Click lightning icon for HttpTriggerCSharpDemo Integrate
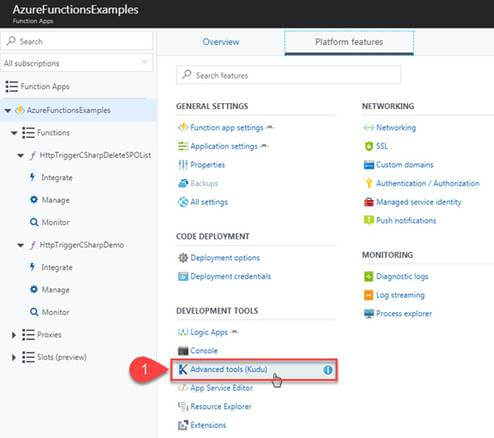Screen dimensions: 494x438 pos(32,267)
